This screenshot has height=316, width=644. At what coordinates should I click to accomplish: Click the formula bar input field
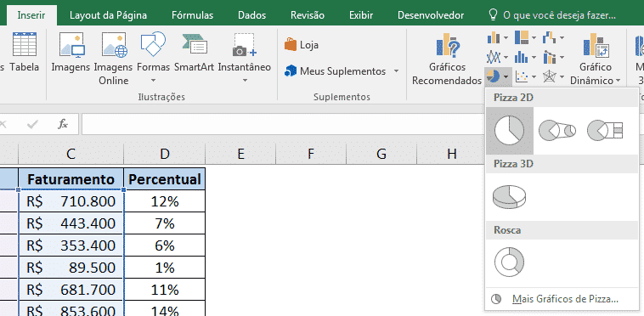tap(284, 124)
